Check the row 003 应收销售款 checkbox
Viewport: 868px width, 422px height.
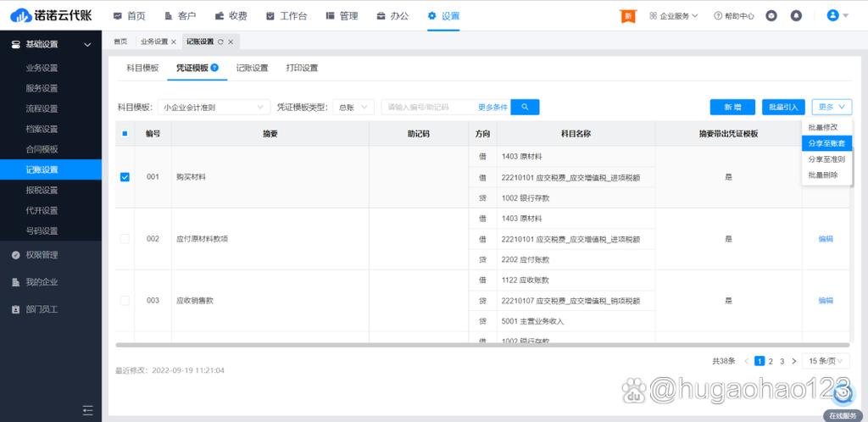(x=125, y=300)
